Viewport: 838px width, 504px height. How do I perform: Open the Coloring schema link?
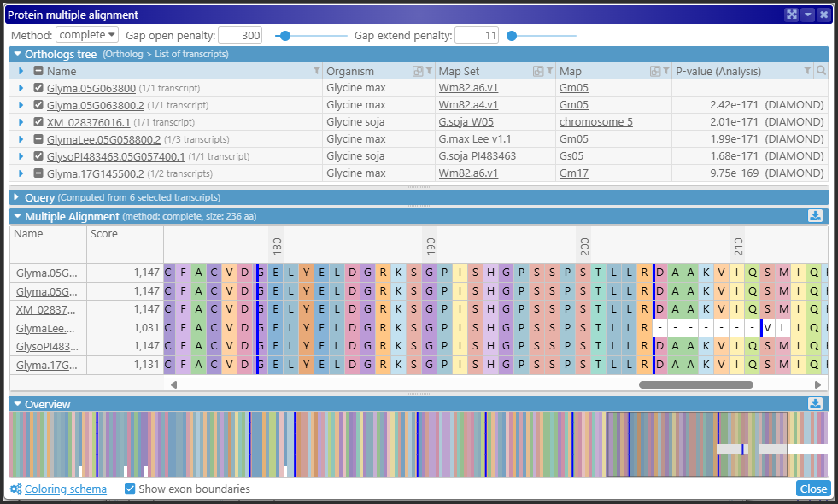tap(65, 489)
